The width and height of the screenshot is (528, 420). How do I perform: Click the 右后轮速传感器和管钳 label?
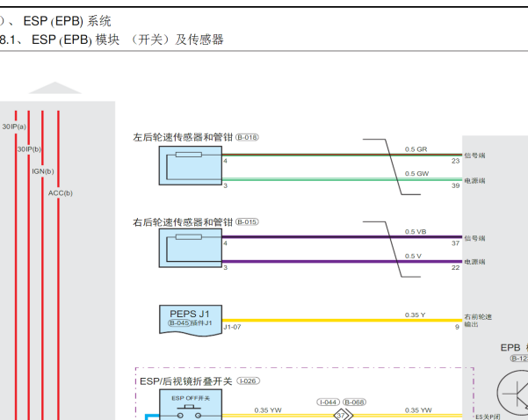[183, 222]
